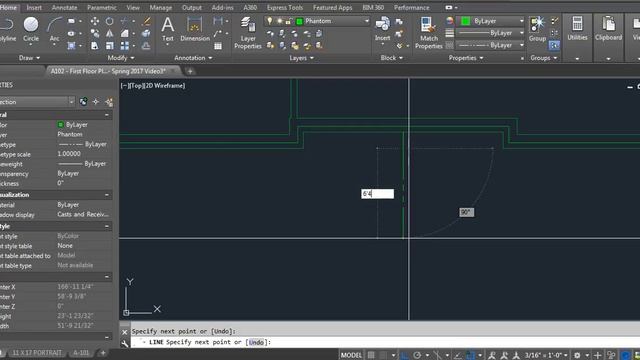Click the Select Objects icon in Properties palette

tap(96, 102)
